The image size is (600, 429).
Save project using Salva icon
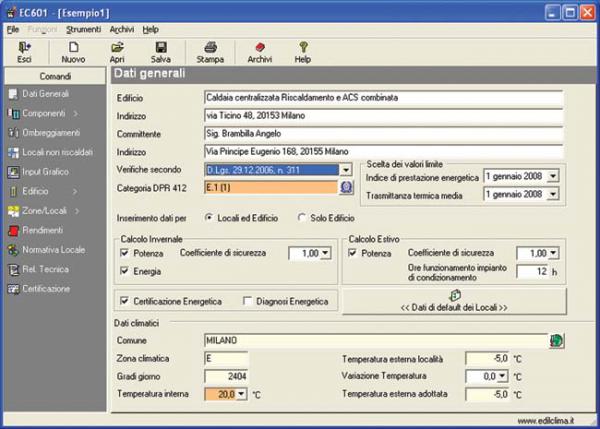coord(160,47)
